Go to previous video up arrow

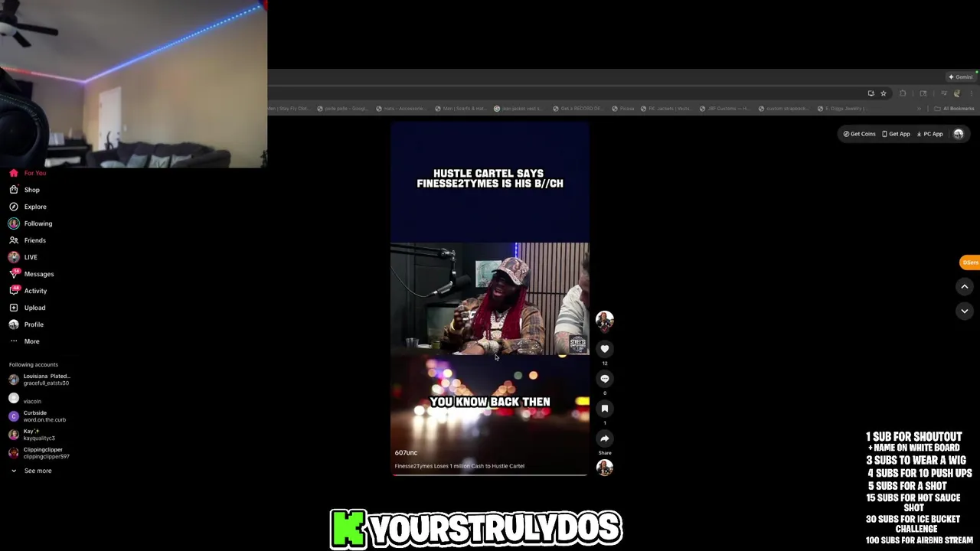point(965,286)
